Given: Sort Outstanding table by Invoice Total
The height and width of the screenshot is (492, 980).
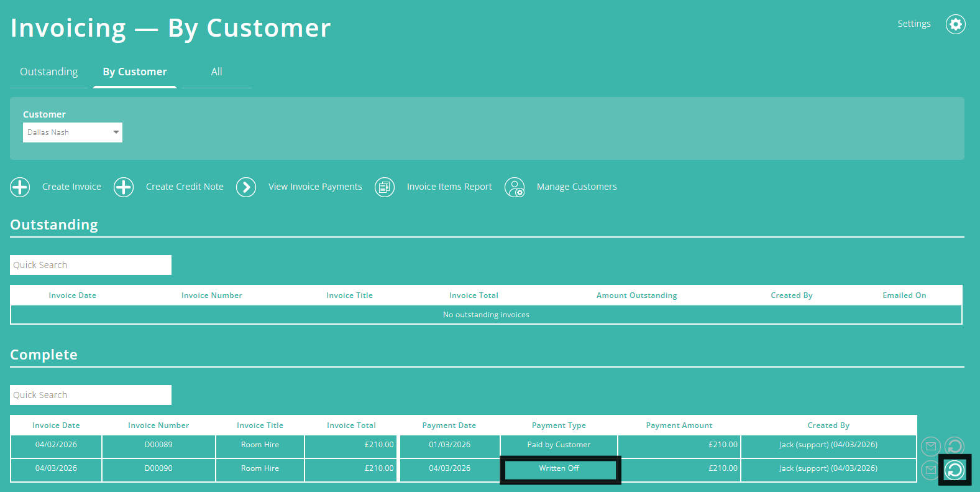Looking at the screenshot, I should [x=474, y=295].
